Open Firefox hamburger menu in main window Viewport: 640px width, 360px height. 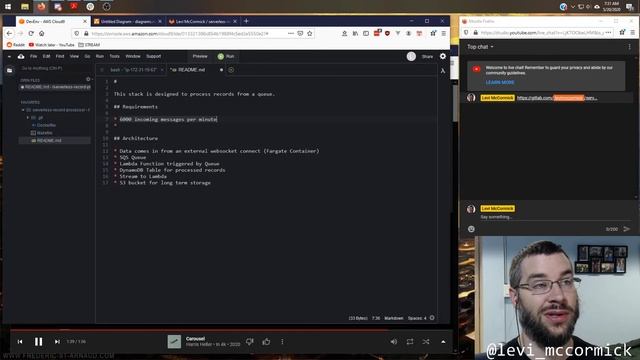click(444, 33)
